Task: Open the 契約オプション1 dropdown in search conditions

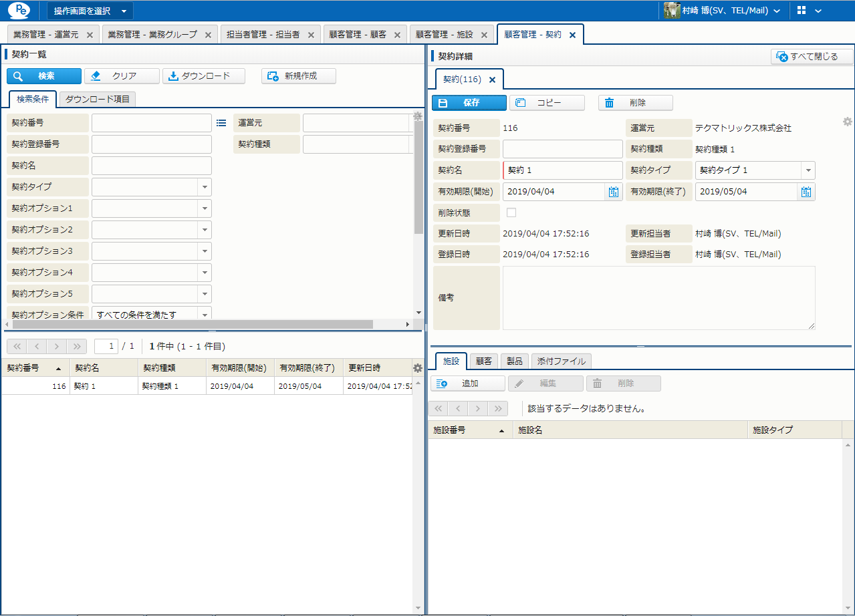Action: (205, 208)
